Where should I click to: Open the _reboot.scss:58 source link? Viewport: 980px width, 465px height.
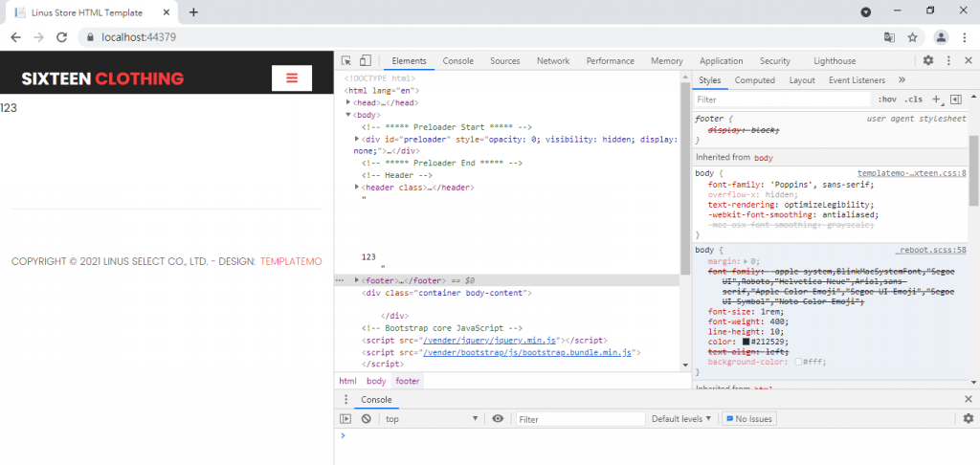click(x=930, y=250)
